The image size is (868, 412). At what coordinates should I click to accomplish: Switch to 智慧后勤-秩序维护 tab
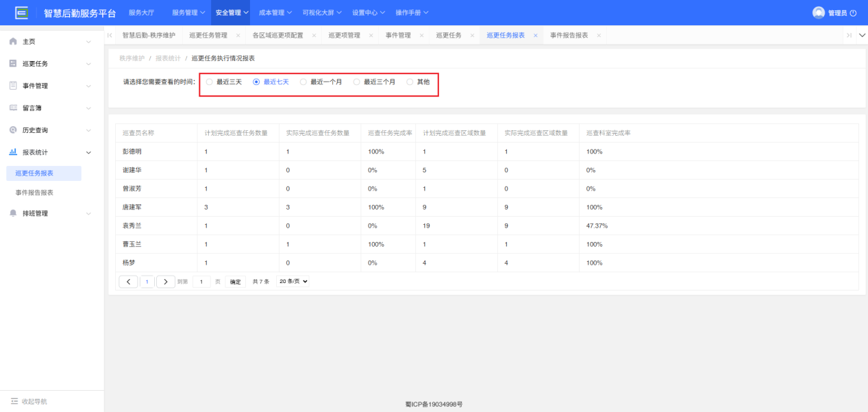pos(149,35)
